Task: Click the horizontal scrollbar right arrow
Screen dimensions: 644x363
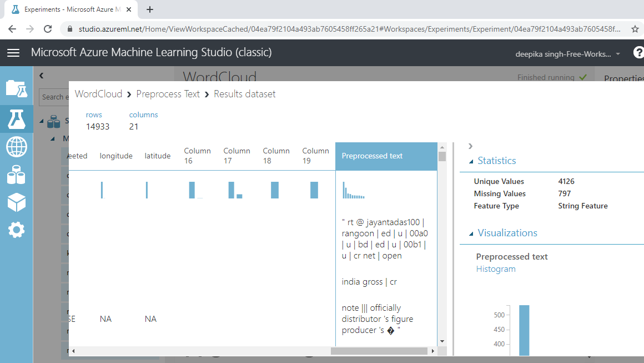Action: (433, 351)
